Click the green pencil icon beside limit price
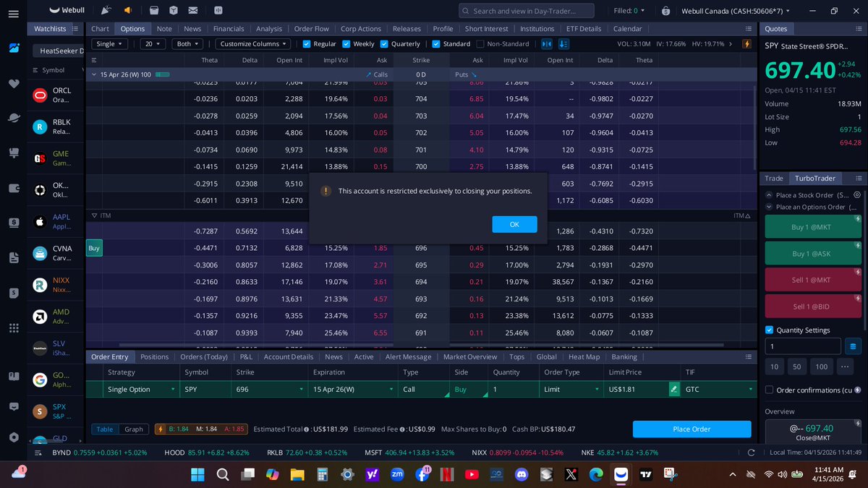Screen dimensions: 868x488 click(674, 389)
